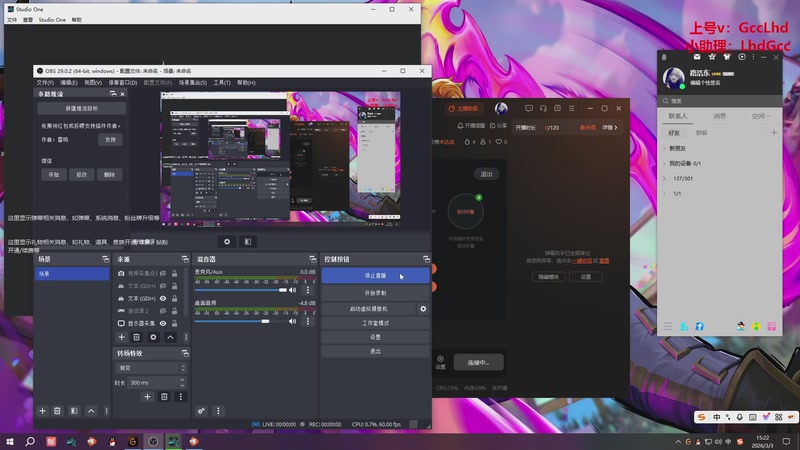The image size is (800, 450).
Task: Open OBS File menu
Action: click(x=45, y=83)
